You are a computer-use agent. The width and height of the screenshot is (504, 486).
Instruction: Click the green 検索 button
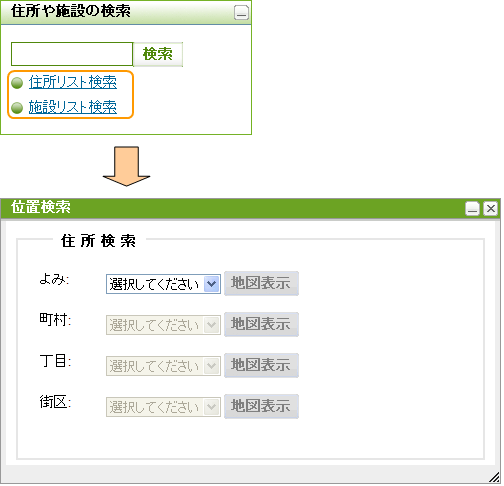pyautogui.click(x=158, y=54)
